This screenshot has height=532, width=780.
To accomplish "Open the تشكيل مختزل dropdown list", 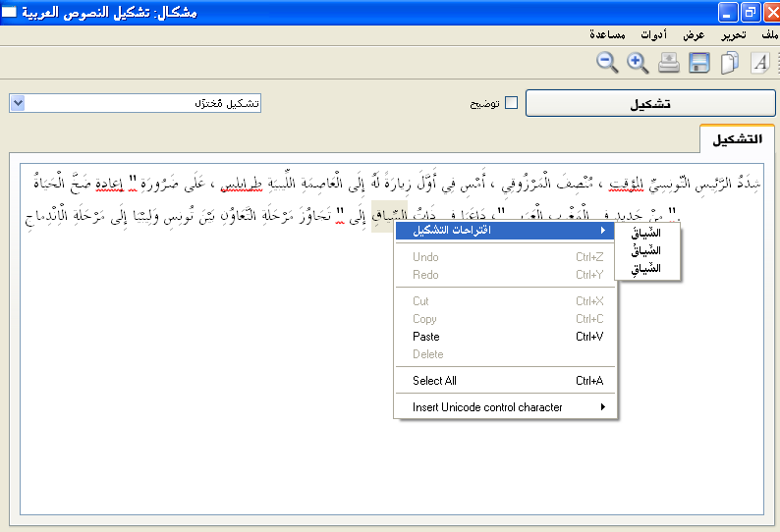I will (18, 103).
